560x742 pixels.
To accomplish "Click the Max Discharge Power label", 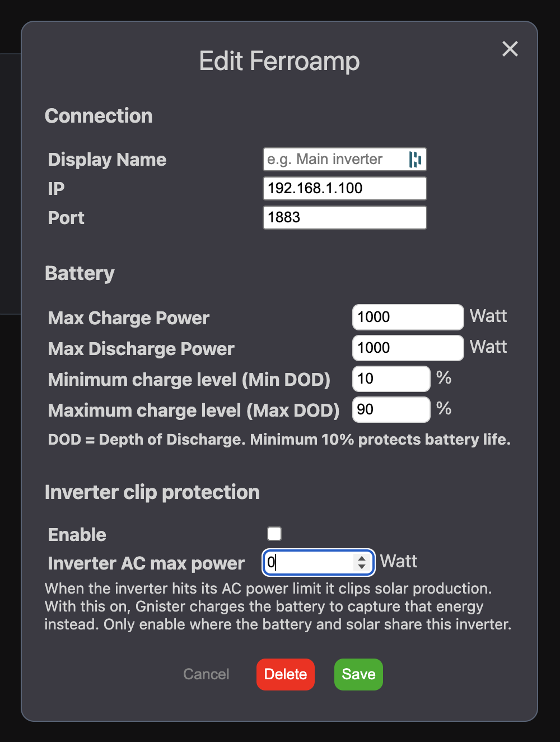I will pyautogui.click(x=141, y=349).
